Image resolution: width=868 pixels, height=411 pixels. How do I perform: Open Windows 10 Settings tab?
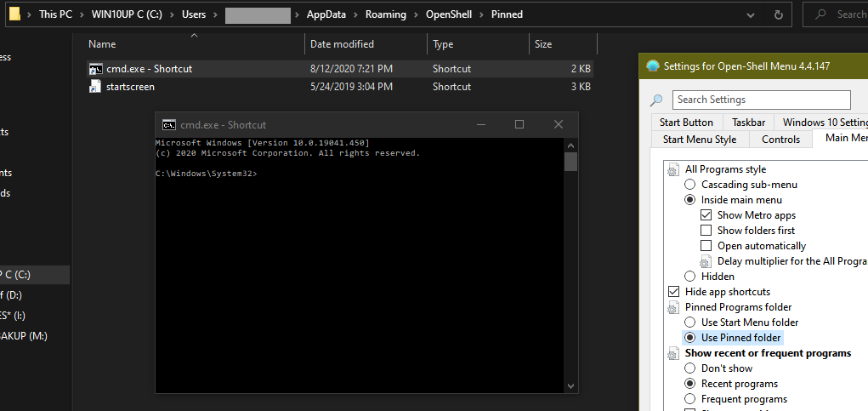(821, 123)
